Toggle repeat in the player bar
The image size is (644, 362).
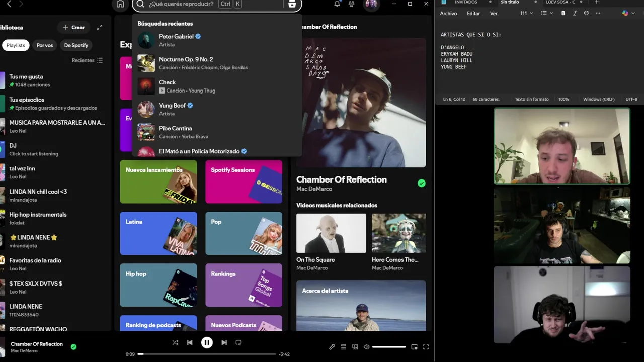click(238, 343)
